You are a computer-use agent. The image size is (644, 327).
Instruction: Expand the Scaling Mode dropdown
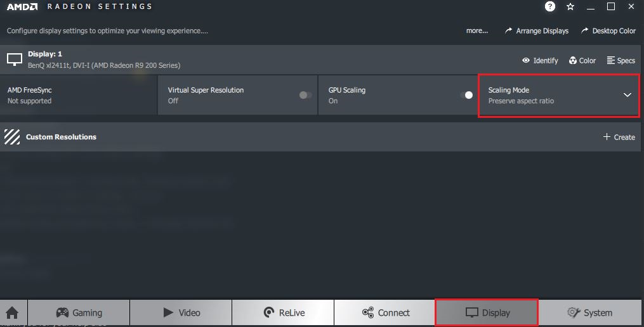(x=627, y=95)
